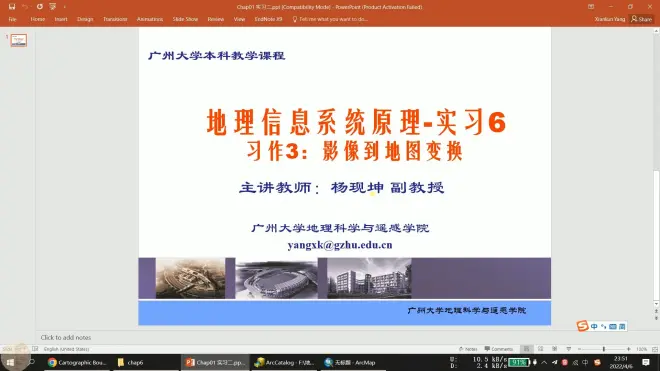Click the zoom slider handle
This screenshot has width=660, height=371.
tap(604, 349)
